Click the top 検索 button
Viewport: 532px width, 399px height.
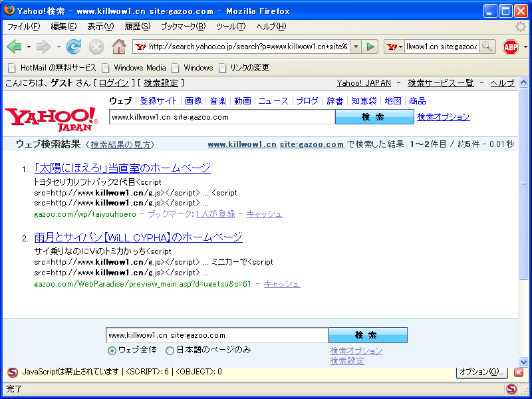pos(374,117)
